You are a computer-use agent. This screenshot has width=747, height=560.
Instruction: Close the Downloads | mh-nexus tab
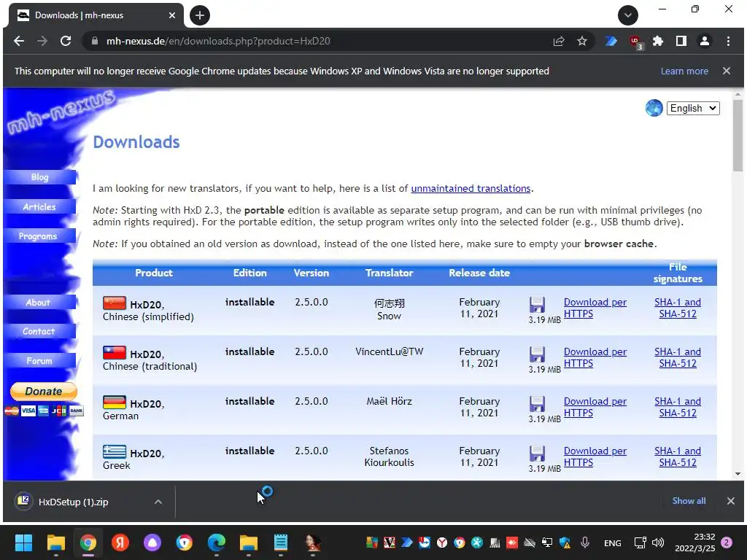click(x=172, y=15)
